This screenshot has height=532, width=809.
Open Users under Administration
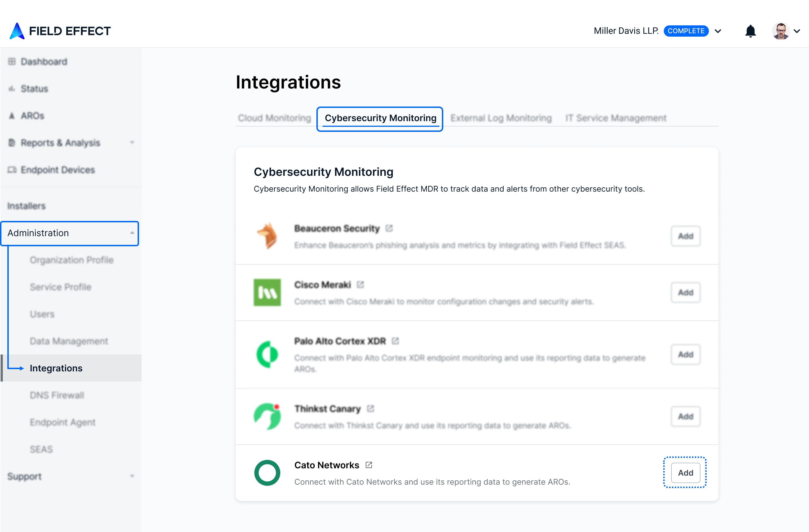tap(42, 314)
